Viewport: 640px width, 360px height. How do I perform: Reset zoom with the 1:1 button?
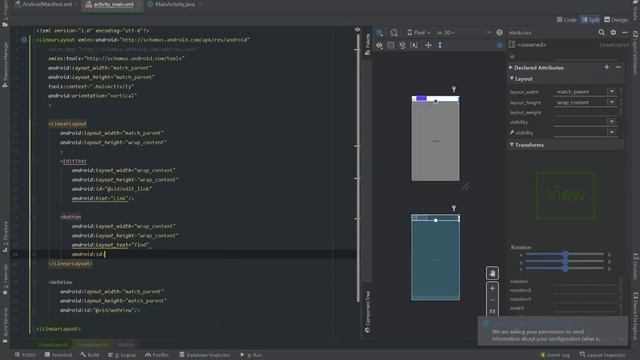click(492, 311)
